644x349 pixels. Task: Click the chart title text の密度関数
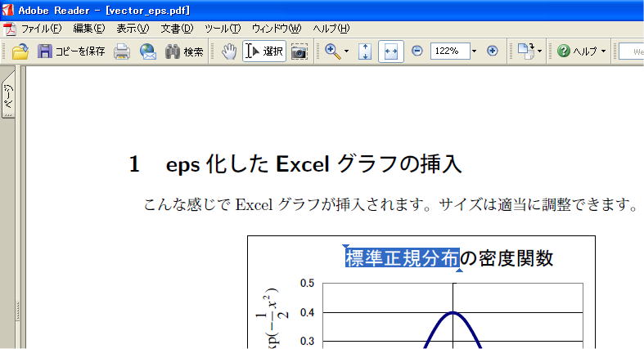(x=507, y=258)
